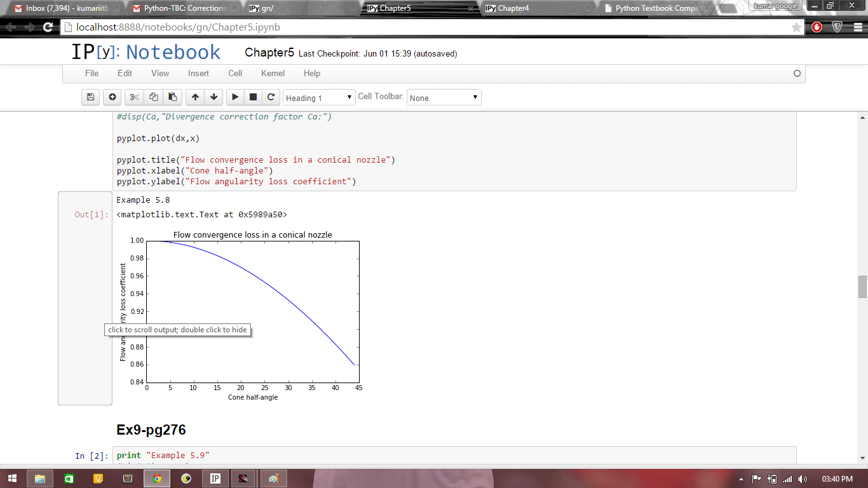Click the Chapter5 notebook title to rename
The height and width of the screenshot is (488, 868).
point(269,53)
